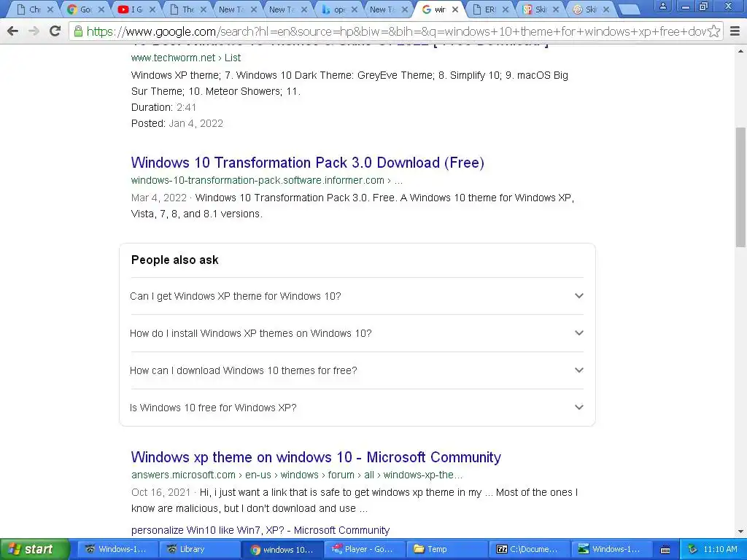The image size is (747, 560).
Task: Expand 'How can I download Windows 10 themes for free?'
Action: point(357,370)
